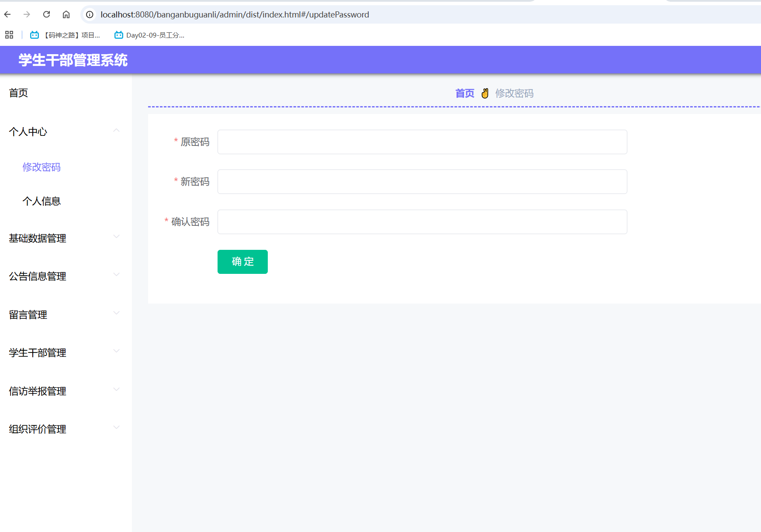Click the browser forward arrow
761x532 pixels.
point(27,14)
